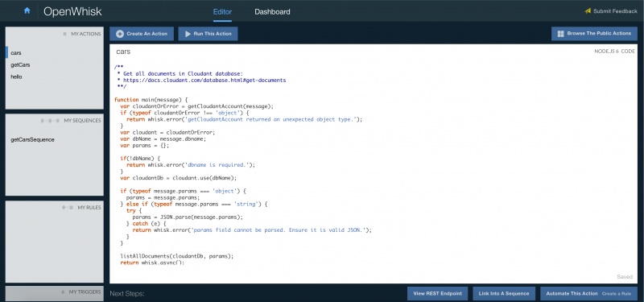Click the catch (e) code line

point(147,224)
